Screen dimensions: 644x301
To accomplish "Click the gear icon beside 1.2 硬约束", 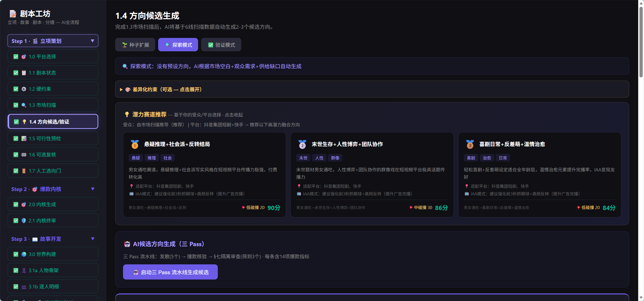I will pos(24,89).
